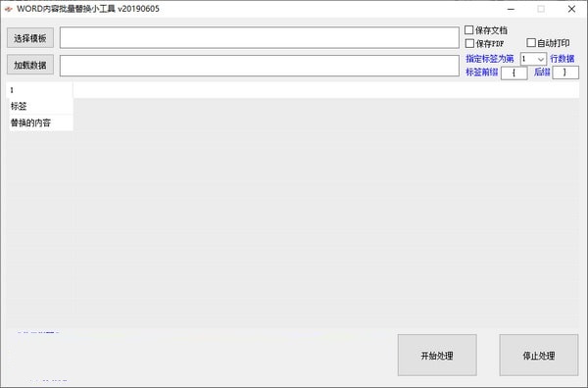Start processing with 开始处理 button
Screen dimensions: 588x388
[437, 355]
